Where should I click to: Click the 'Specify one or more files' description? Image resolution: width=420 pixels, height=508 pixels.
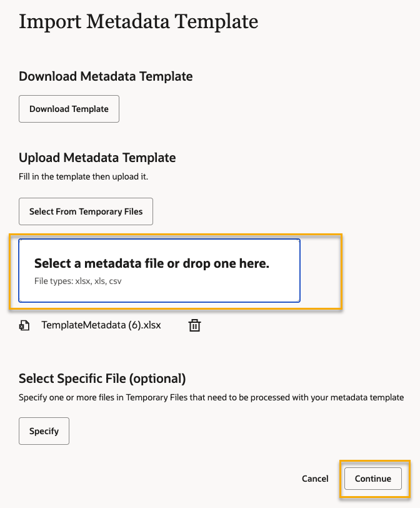[211, 397]
